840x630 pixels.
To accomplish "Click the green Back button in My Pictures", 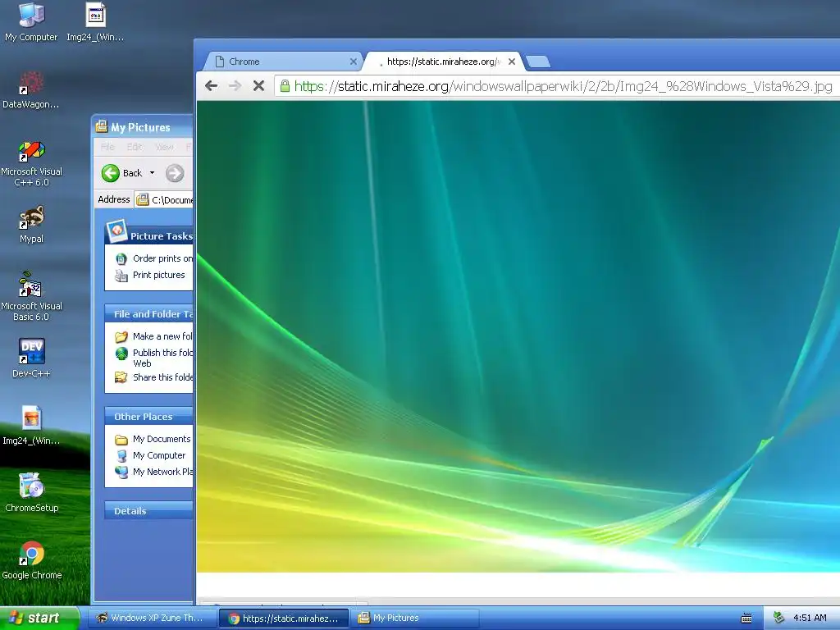I will (122, 173).
